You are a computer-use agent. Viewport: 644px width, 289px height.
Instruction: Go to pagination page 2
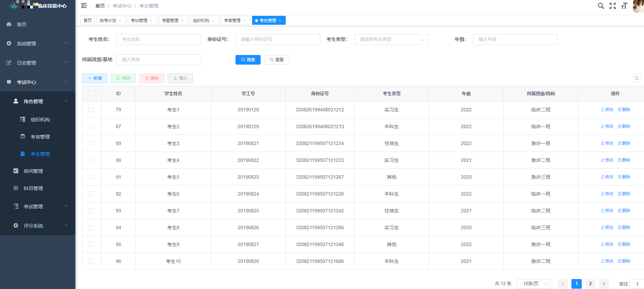pos(590,284)
